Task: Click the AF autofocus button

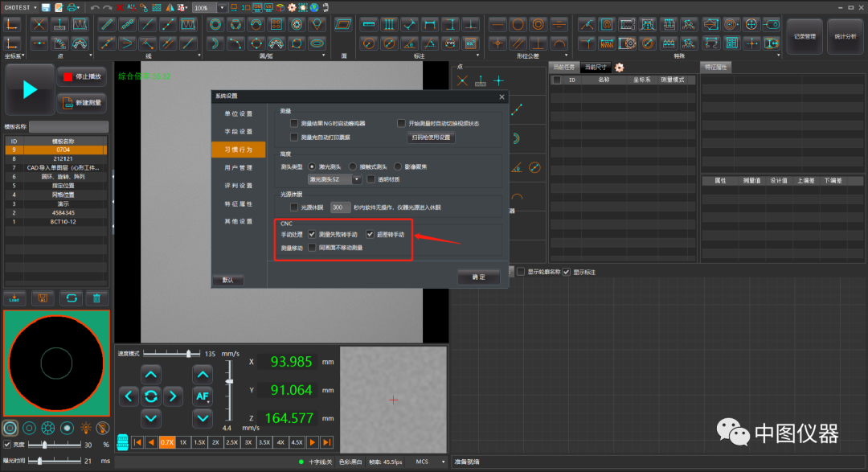Action: (x=203, y=396)
